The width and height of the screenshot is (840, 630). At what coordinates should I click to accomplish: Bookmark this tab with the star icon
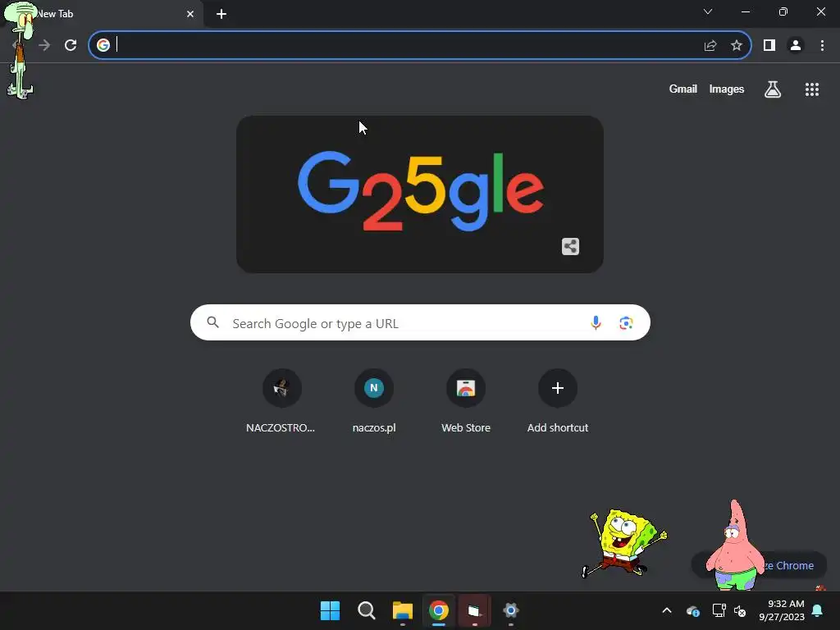(x=737, y=45)
